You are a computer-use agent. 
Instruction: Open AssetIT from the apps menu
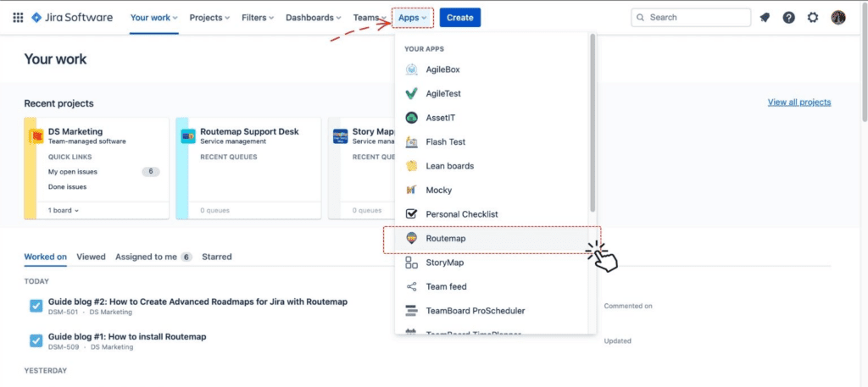point(492,118)
